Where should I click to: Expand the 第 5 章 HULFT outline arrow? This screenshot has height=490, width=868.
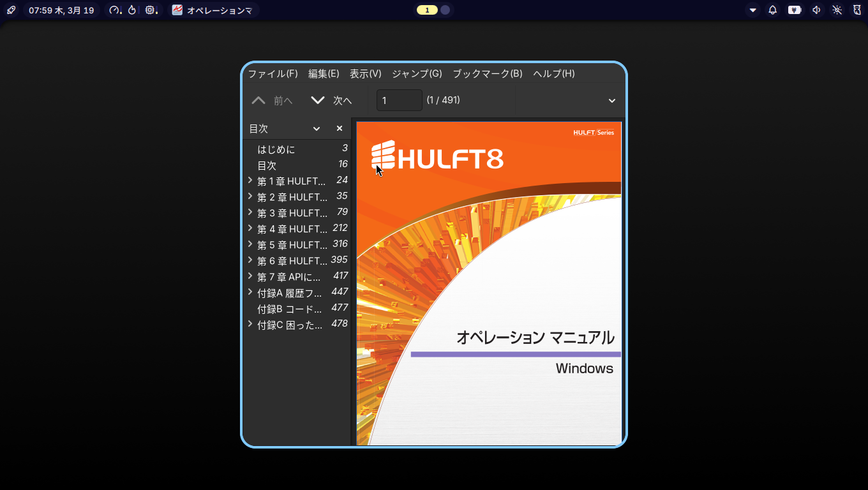coord(250,244)
